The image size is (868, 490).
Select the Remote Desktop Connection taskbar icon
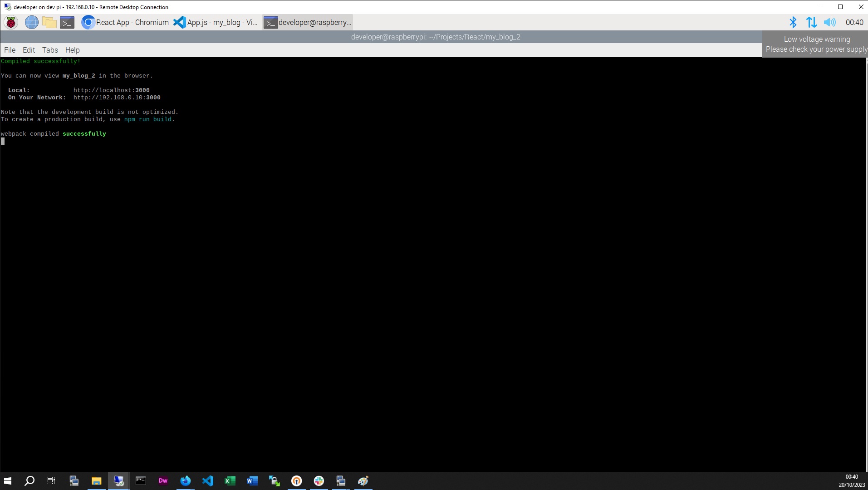click(118, 481)
